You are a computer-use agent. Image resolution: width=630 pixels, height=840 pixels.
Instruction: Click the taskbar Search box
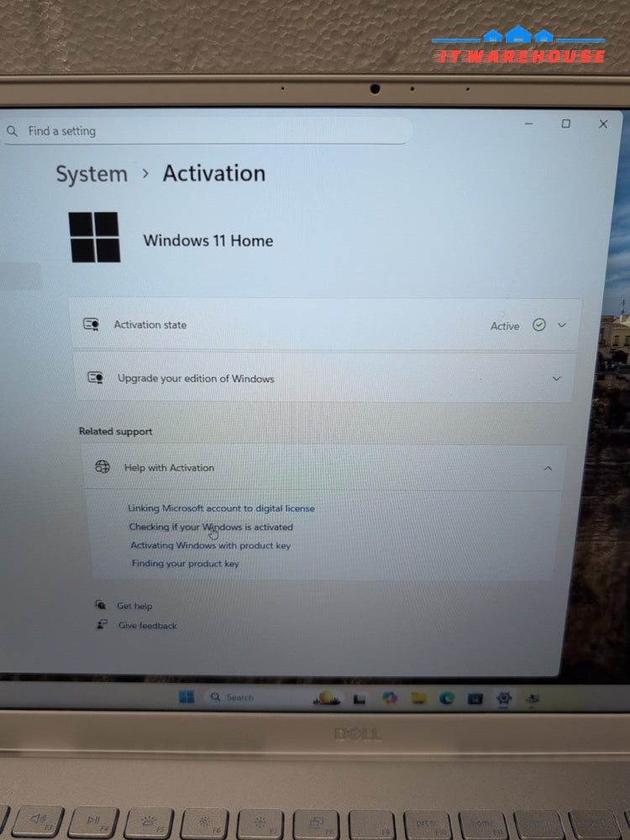[256, 697]
